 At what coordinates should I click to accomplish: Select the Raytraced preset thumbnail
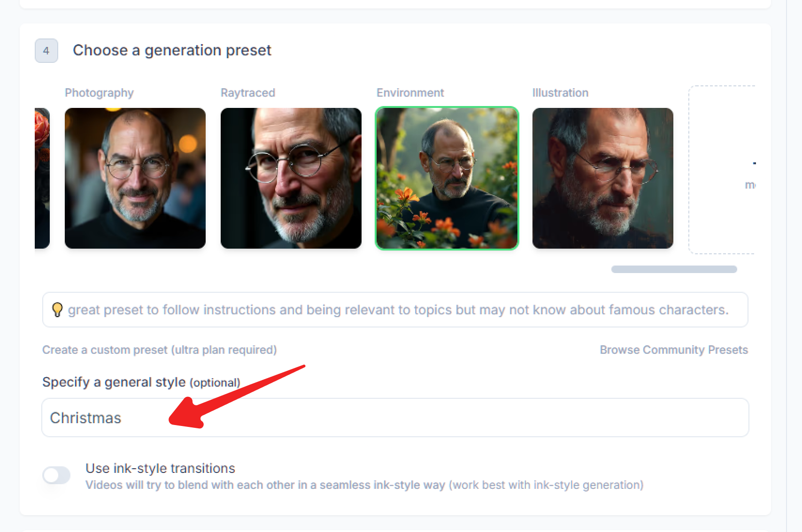(x=291, y=178)
